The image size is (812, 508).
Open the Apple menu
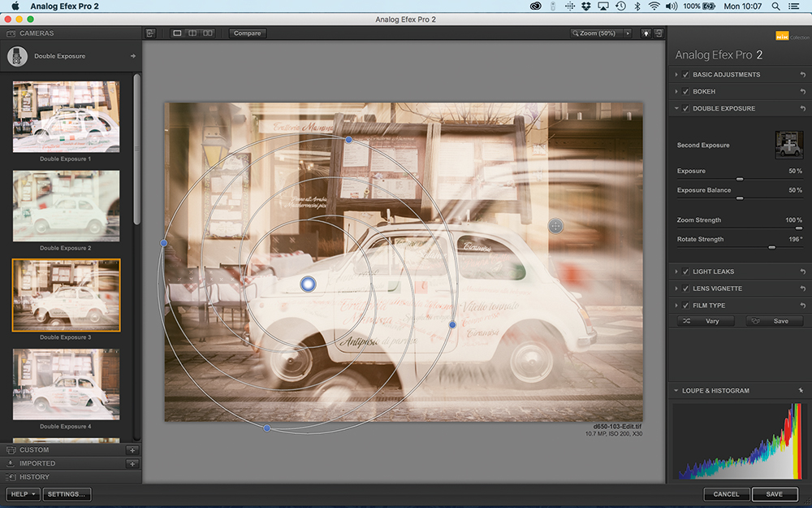[x=15, y=7]
